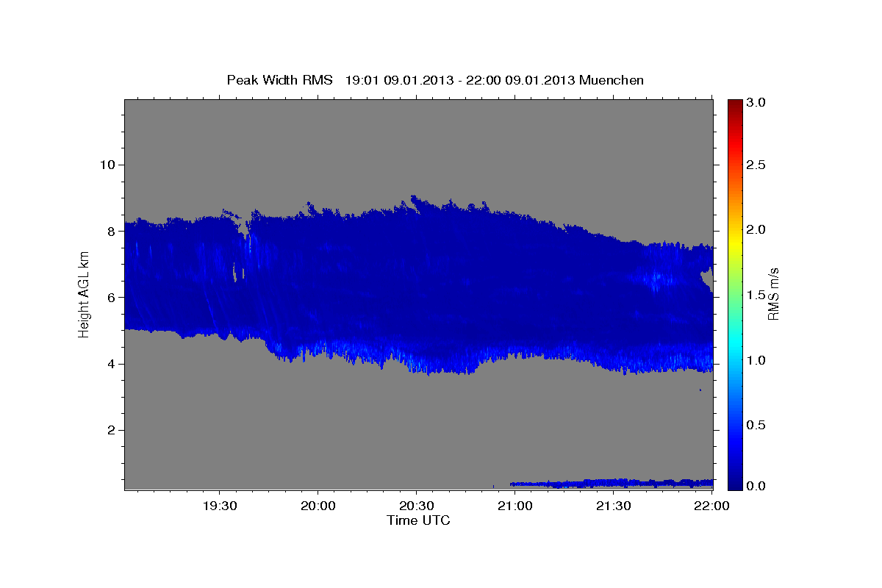Click the low-level blue echo layer near ground

(612, 483)
